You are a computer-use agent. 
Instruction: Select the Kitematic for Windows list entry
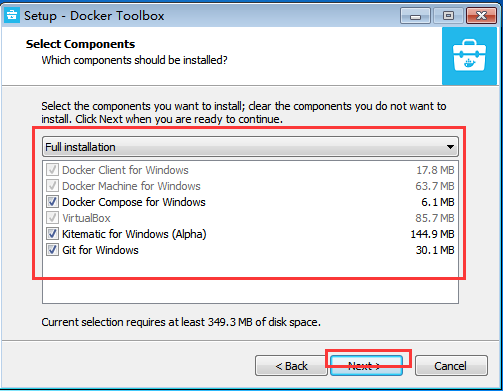[250, 234]
